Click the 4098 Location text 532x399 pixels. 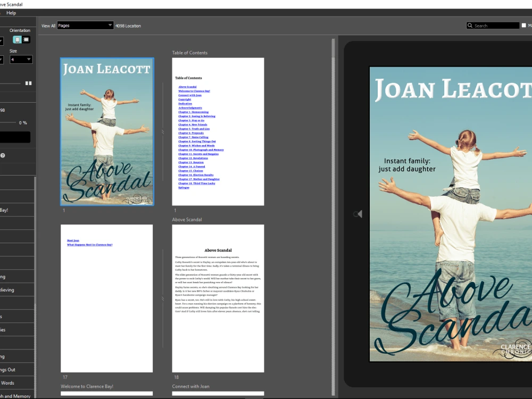(x=128, y=26)
